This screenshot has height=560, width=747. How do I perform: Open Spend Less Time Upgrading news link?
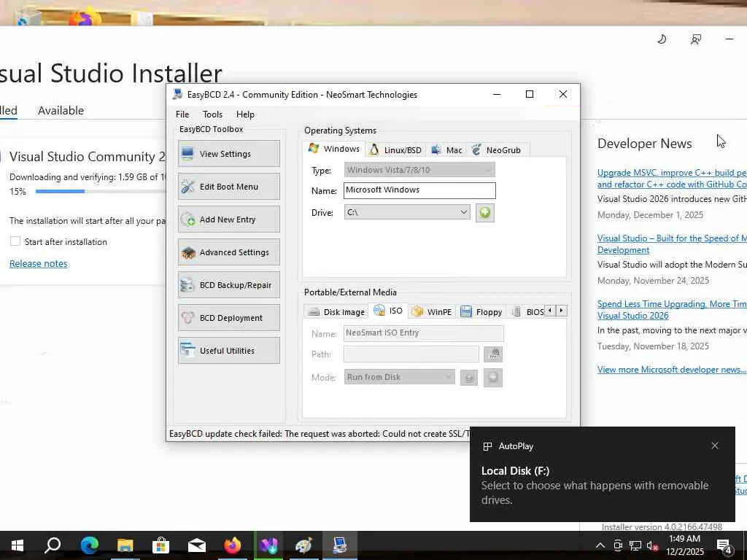[x=672, y=309]
